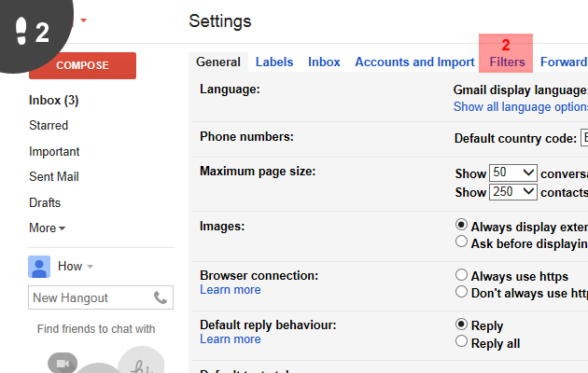Open the Labels settings tab
588x373 pixels.
(274, 62)
